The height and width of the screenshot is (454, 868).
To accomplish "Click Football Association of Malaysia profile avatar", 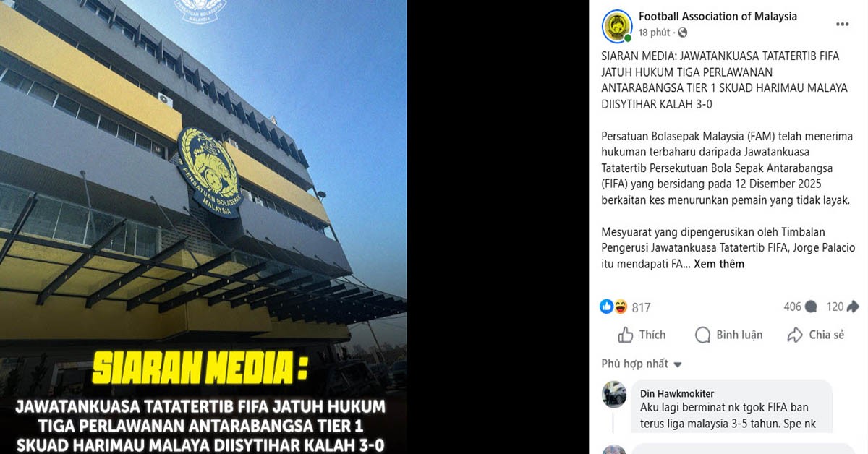I will pos(617,25).
